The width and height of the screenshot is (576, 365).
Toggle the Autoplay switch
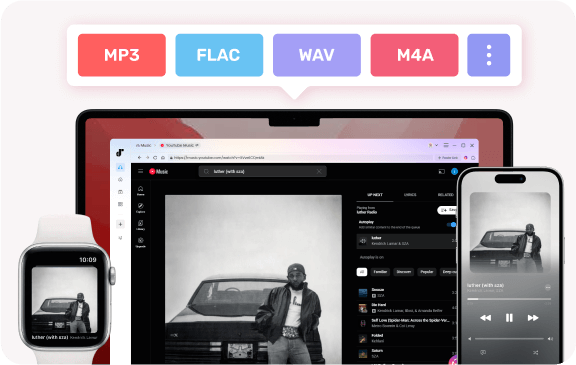tap(451, 224)
